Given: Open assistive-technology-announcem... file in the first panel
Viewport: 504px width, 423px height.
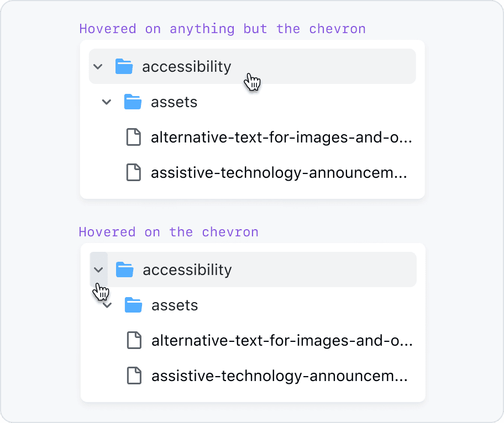Looking at the screenshot, I should (279, 173).
